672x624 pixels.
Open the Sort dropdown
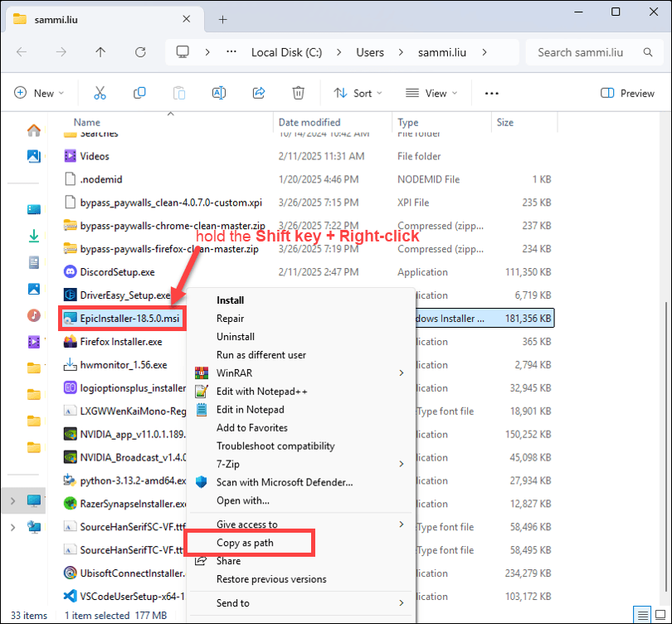(358, 93)
